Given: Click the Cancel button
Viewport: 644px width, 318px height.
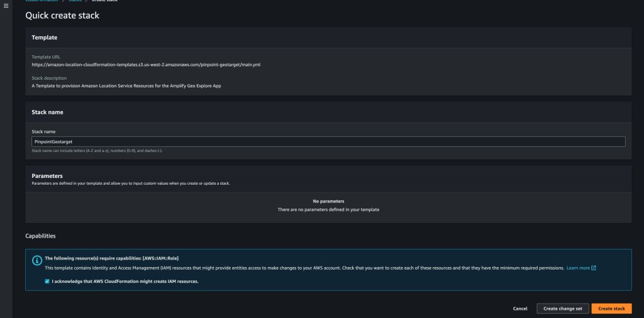Looking at the screenshot, I should 520,309.
